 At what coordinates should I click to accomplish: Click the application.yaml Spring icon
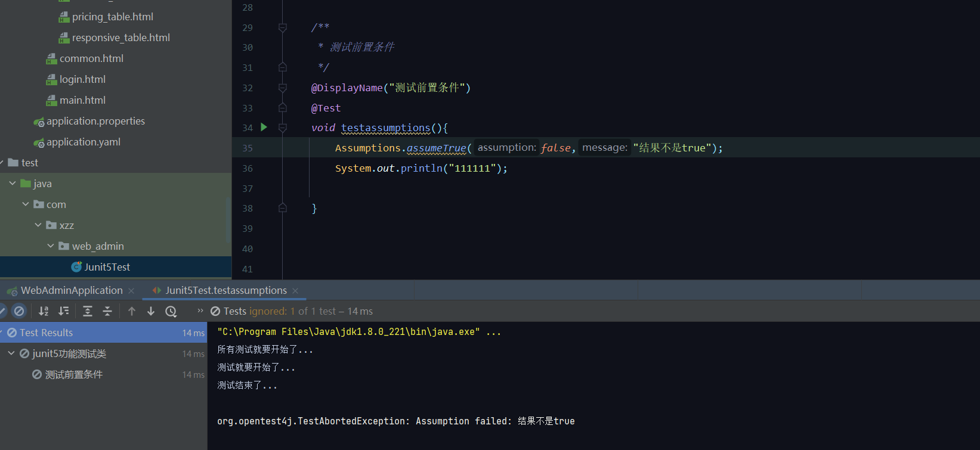point(39,142)
